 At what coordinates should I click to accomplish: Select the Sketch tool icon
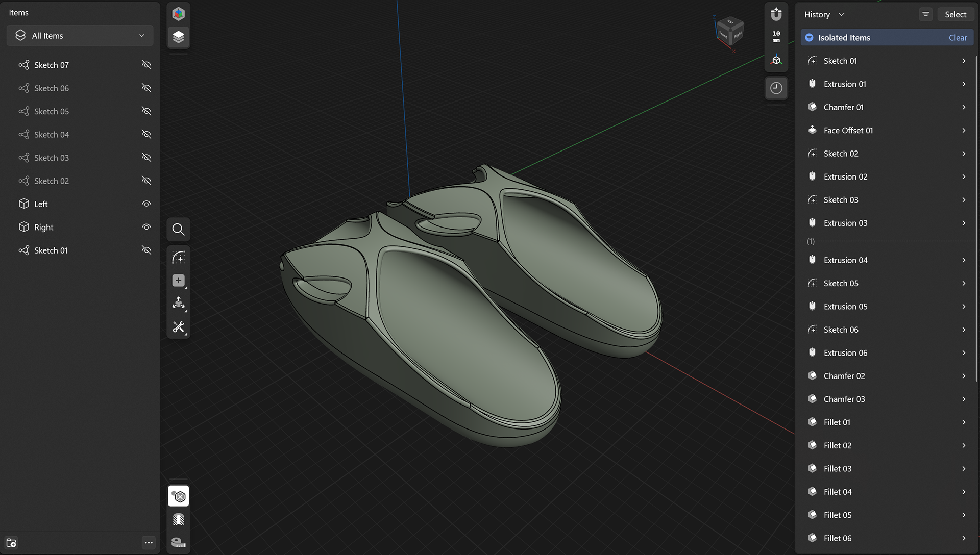pyautogui.click(x=178, y=258)
